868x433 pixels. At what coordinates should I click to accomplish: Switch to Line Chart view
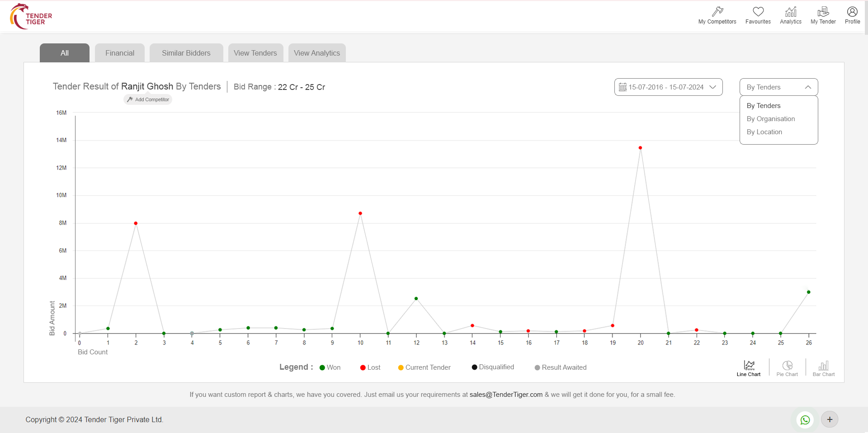point(749,368)
